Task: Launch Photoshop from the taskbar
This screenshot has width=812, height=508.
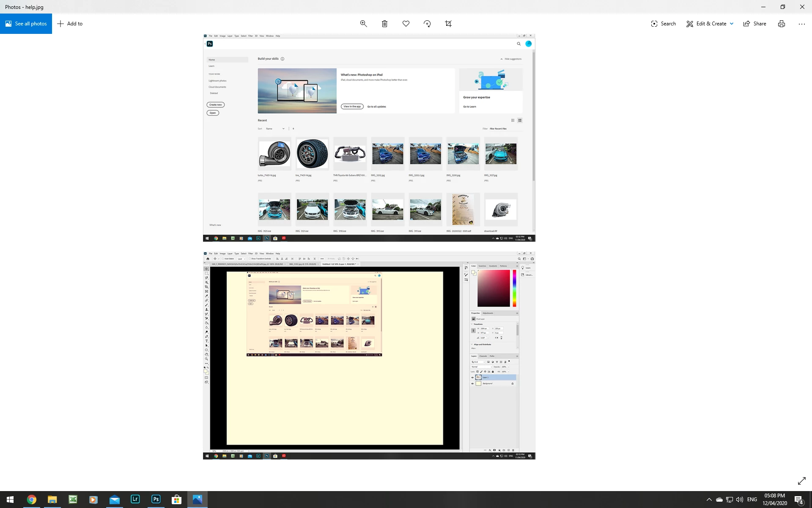Action: [156, 500]
